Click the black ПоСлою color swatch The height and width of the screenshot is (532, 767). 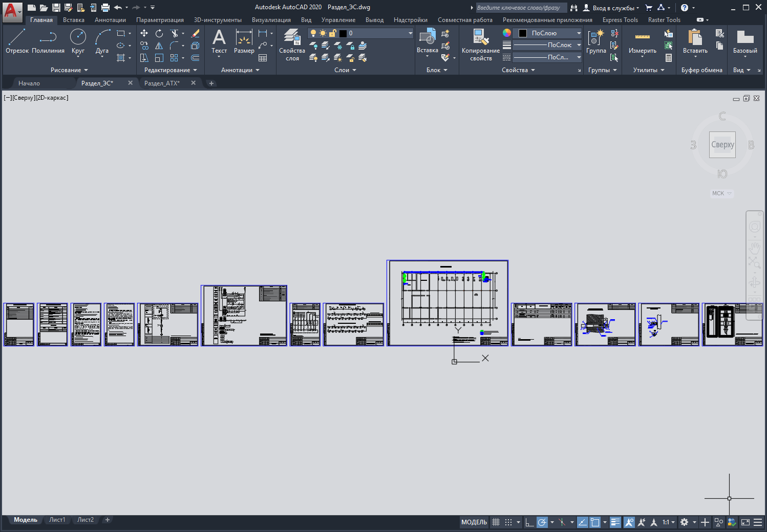coord(523,33)
